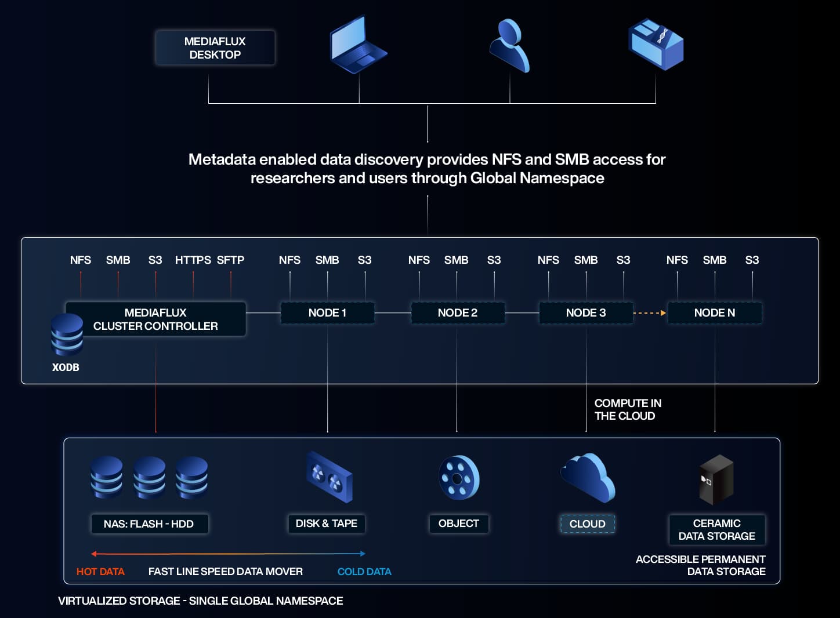Click the Hot Data label
The height and width of the screenshot is (618, 840).
100,572
